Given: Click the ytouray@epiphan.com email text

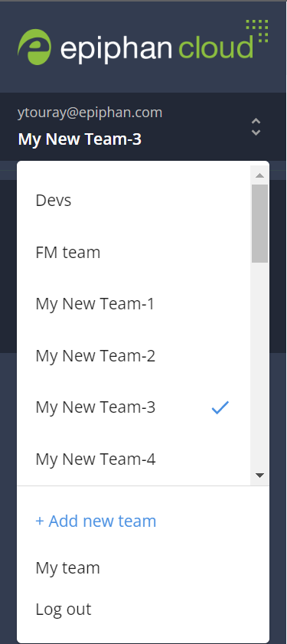Looking at the screenshot, I should (x=90, y=113).
